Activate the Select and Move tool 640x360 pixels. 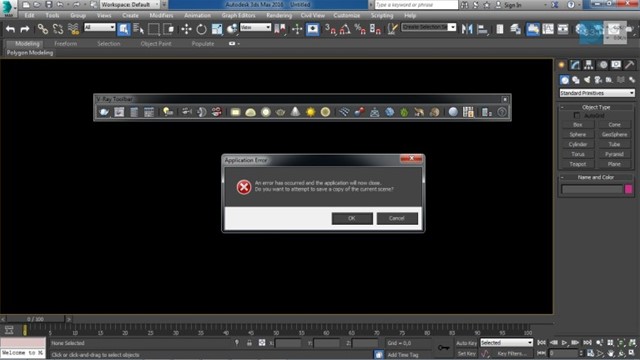pos(187,29)
